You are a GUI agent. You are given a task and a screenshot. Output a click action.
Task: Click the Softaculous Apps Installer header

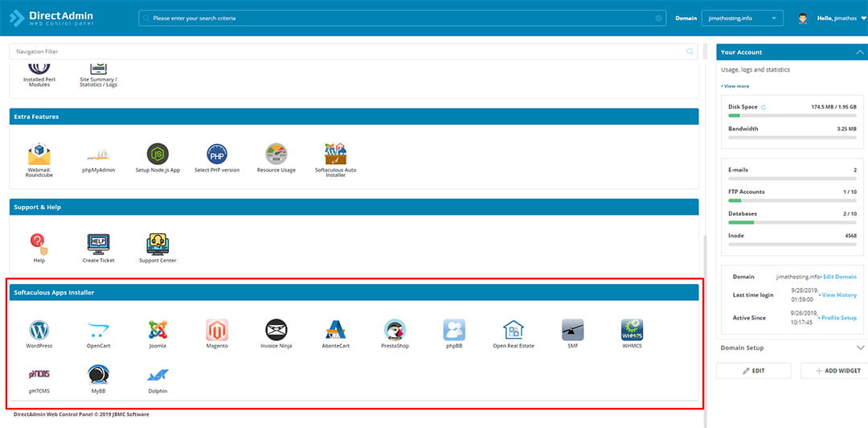click(354, 292)
